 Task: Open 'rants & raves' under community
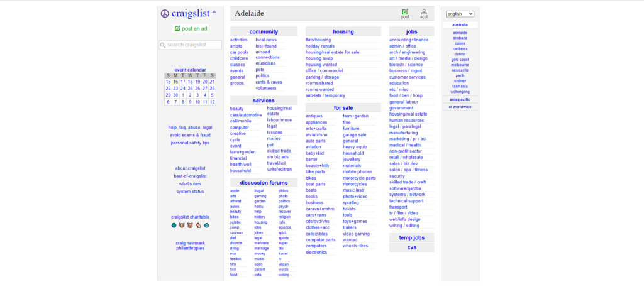tap(269, 82)
